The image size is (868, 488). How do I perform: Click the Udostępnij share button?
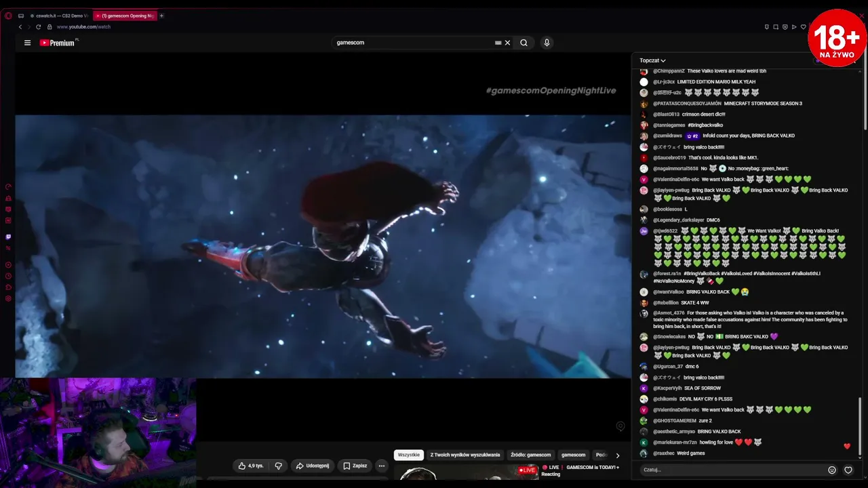click(x=313, y=466)
